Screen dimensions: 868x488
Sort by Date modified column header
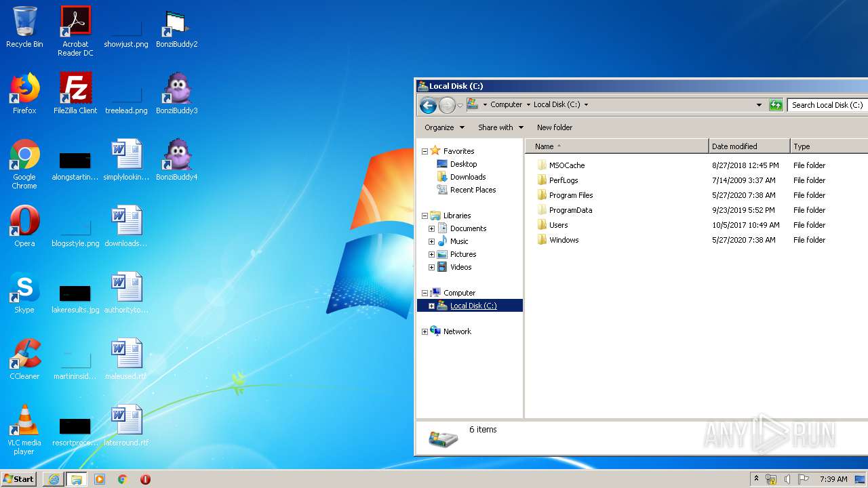tap(749, 146)
